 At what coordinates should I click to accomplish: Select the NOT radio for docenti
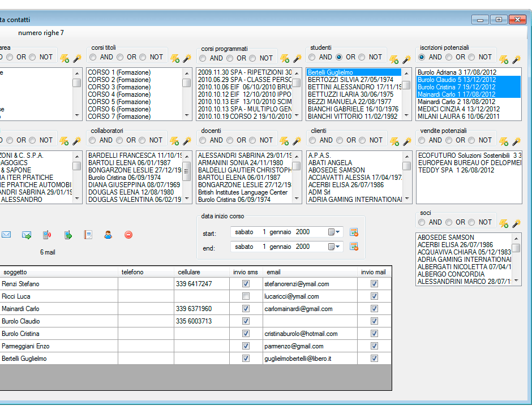[x=252, y=140]
